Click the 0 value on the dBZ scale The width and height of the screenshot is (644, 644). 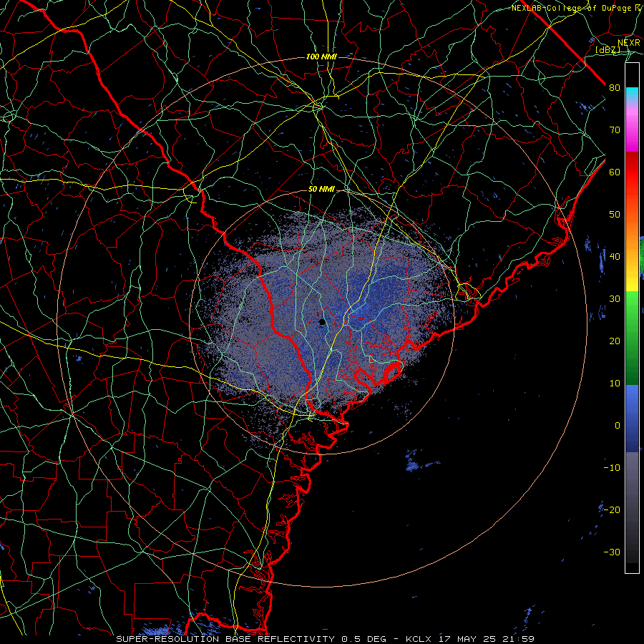click(618, 426)
